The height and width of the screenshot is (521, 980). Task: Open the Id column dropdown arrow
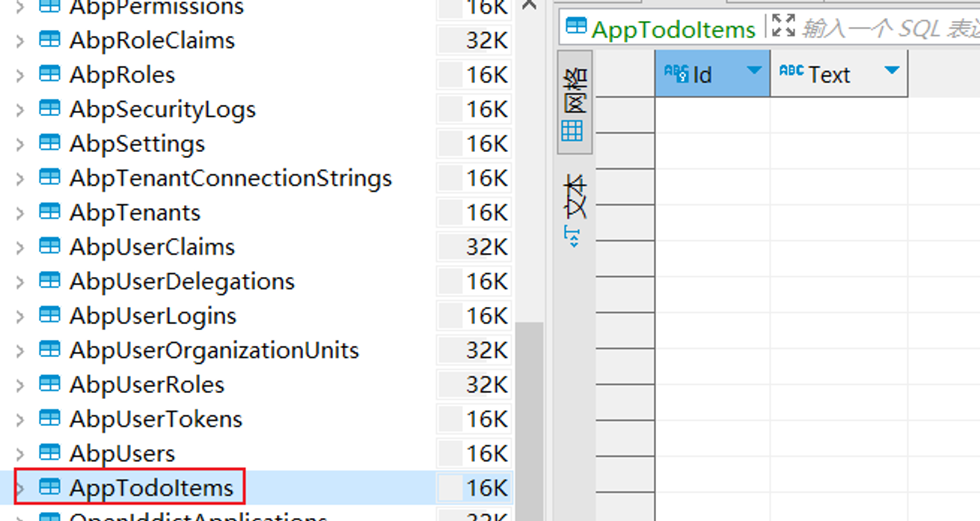[753, 72]
